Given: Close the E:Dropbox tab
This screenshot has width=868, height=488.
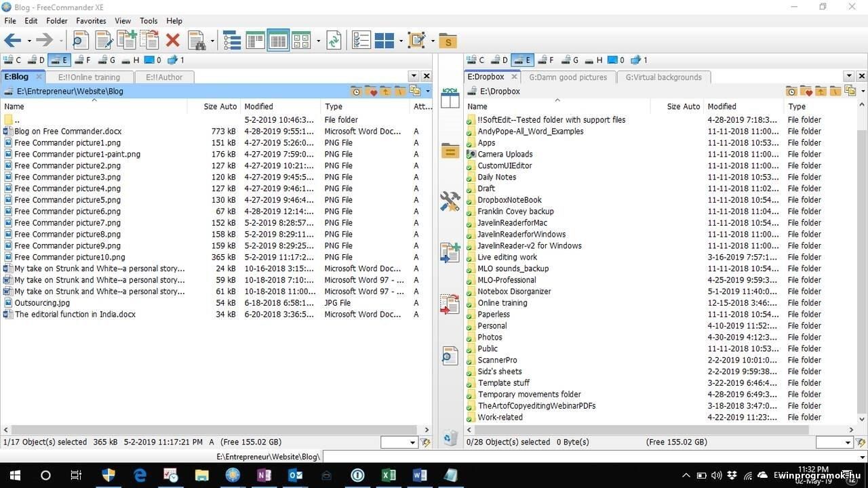Looking at the screenshot, I should 514,77.
